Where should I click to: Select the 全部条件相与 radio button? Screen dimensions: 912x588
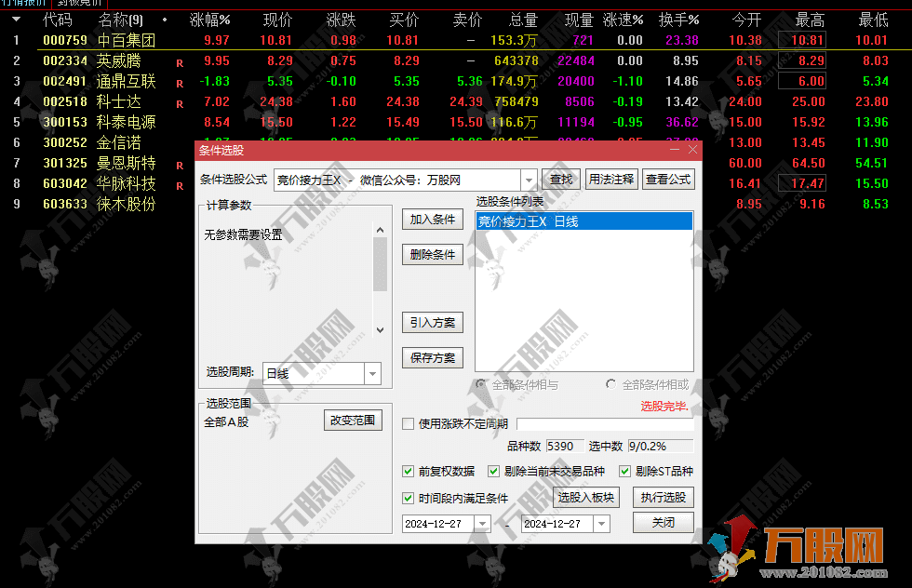click(481, 384)
